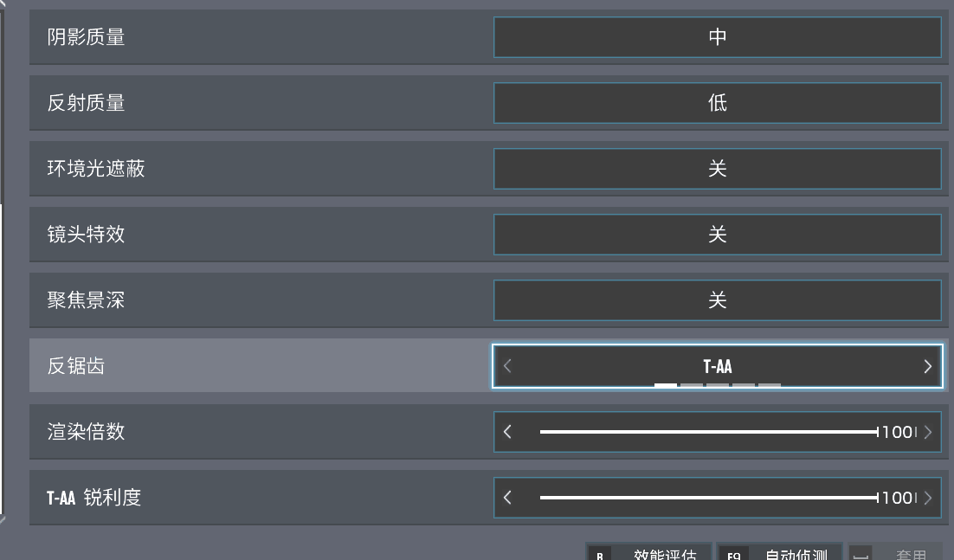Click left arrow on 反锯齿 selector
This screenshot has width=954, height=560.
click(x=507, y=366)
